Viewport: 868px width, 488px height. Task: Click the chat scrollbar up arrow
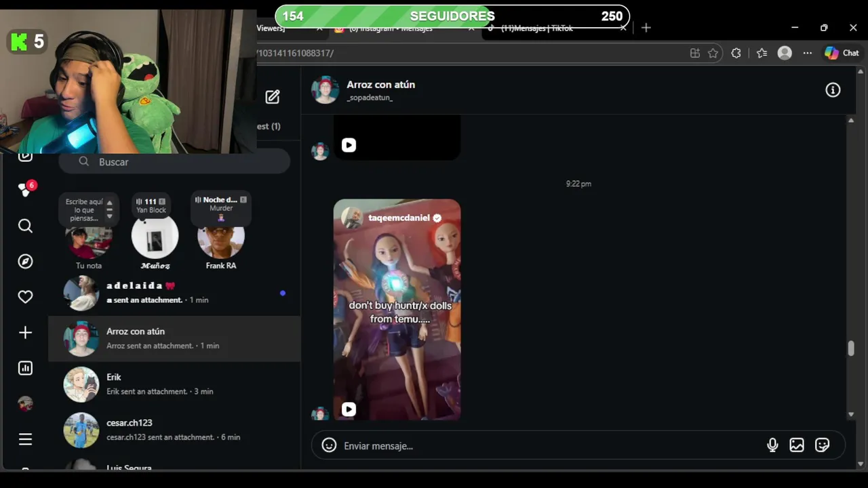[x=851, y=120]
